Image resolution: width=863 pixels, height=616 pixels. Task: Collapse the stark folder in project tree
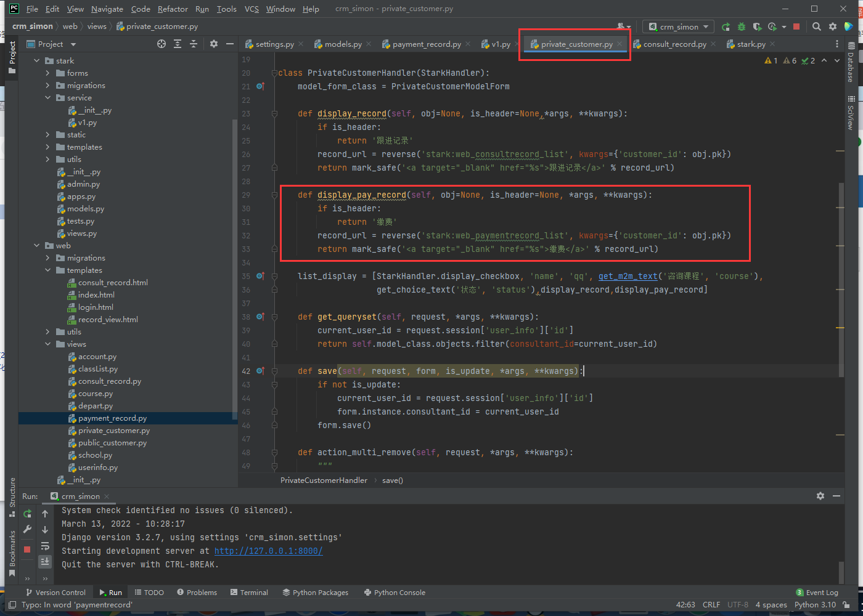click(37, 61)
